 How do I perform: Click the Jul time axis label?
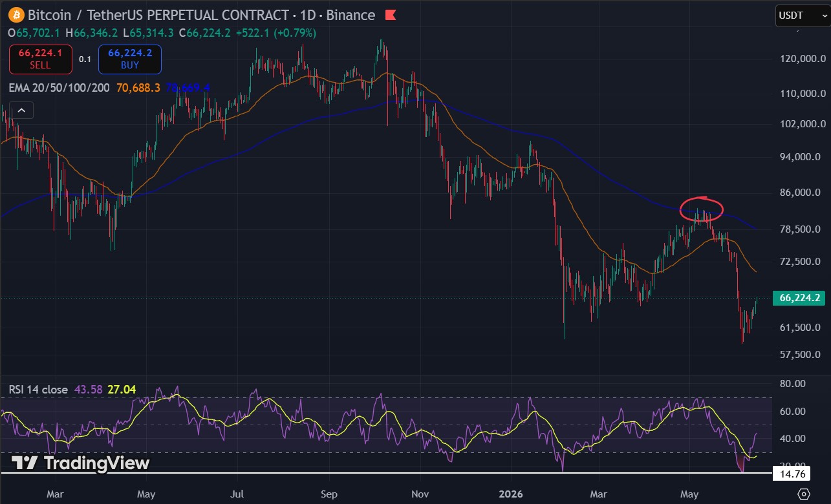(x=237, y=494)
